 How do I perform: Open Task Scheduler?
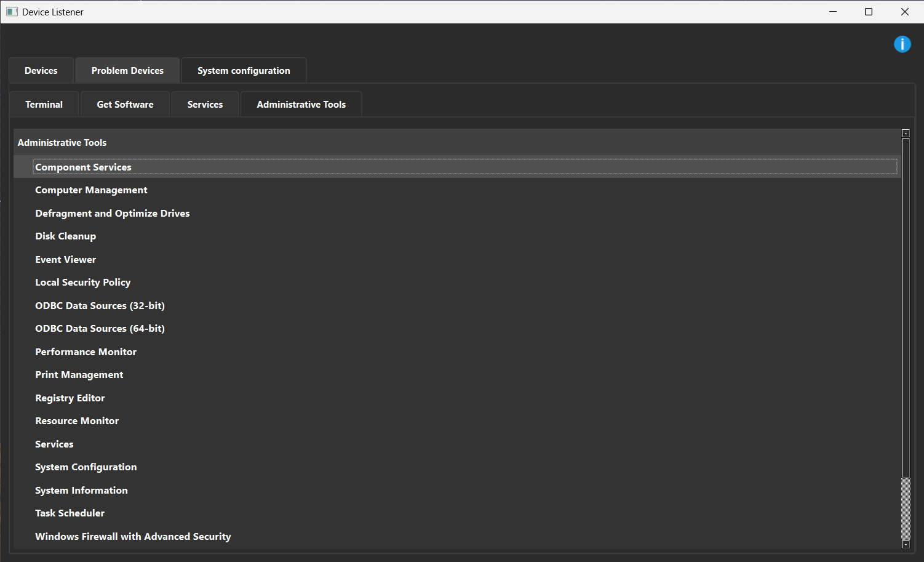click(x=70, y=513)
